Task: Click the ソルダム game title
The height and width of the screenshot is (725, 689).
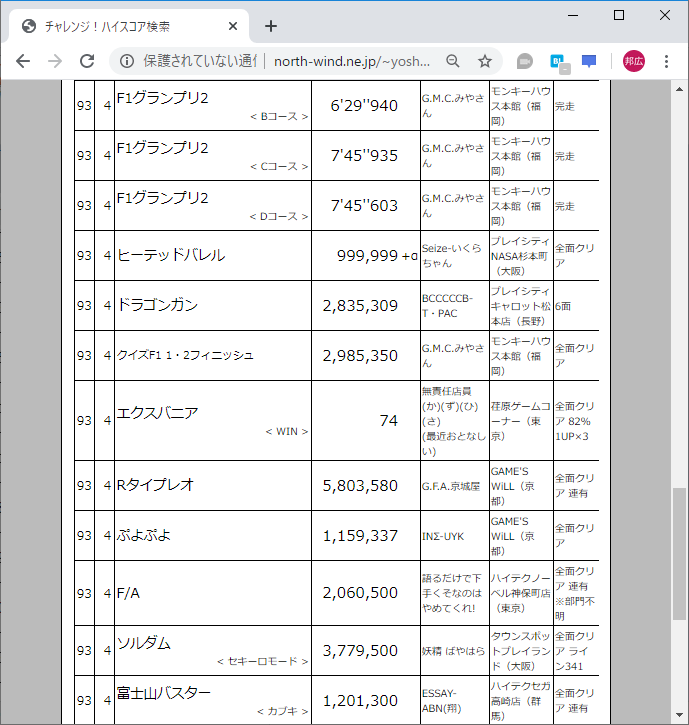Action: tap(143, 643)
